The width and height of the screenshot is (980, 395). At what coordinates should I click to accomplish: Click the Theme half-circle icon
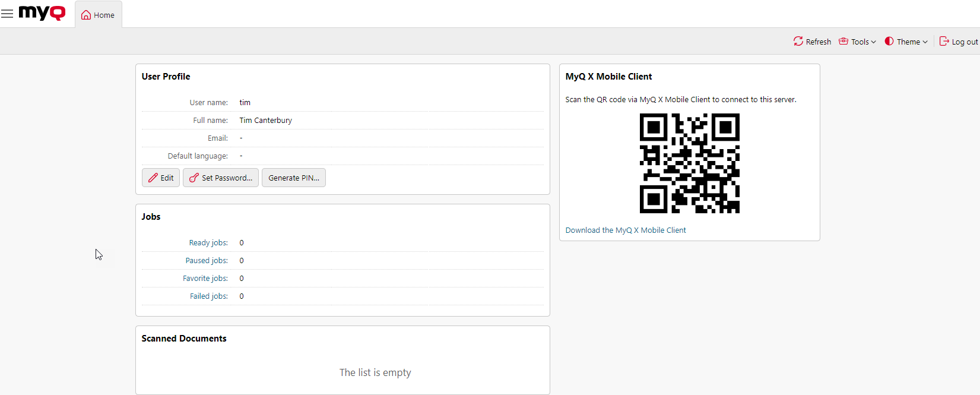pyautogui.click(x=889, y=41)
